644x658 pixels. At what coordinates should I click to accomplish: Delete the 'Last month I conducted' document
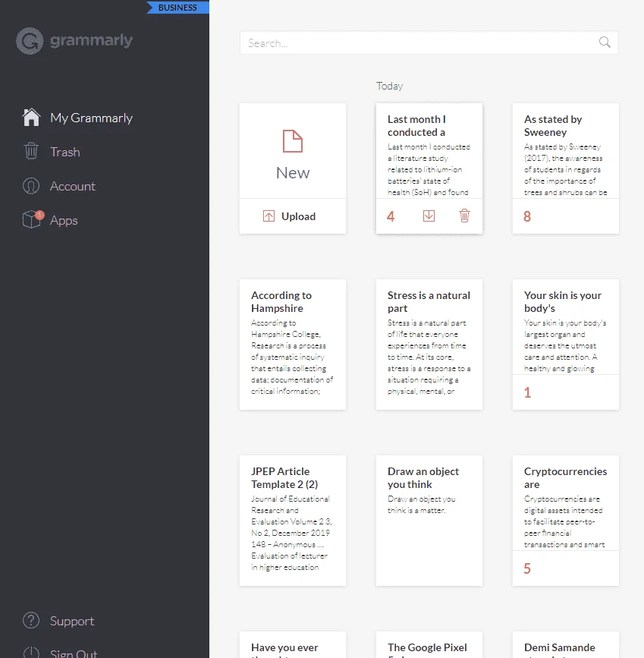[x=464, y=216]
